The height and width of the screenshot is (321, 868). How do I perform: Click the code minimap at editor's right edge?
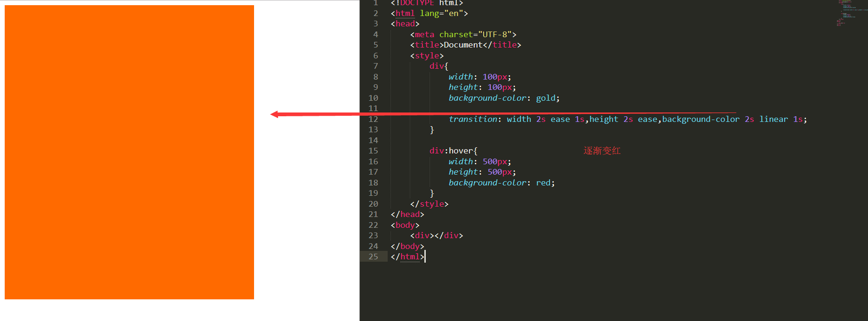(852, 13)
